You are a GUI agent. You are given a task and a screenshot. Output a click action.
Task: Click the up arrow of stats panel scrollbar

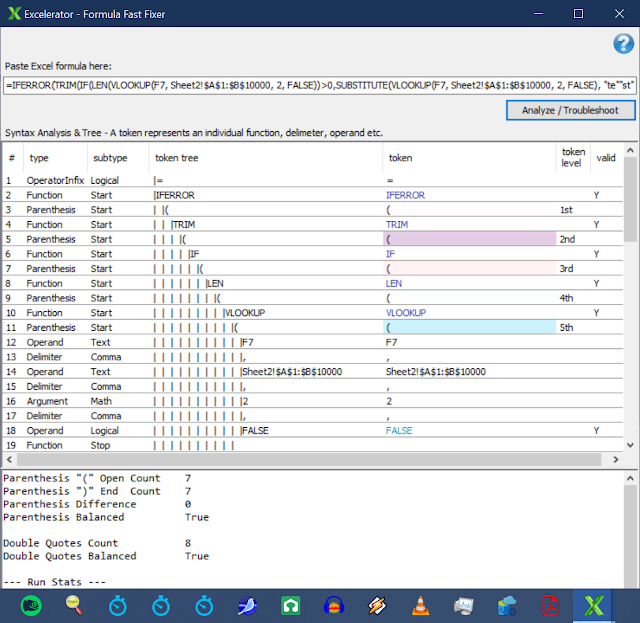630,478
